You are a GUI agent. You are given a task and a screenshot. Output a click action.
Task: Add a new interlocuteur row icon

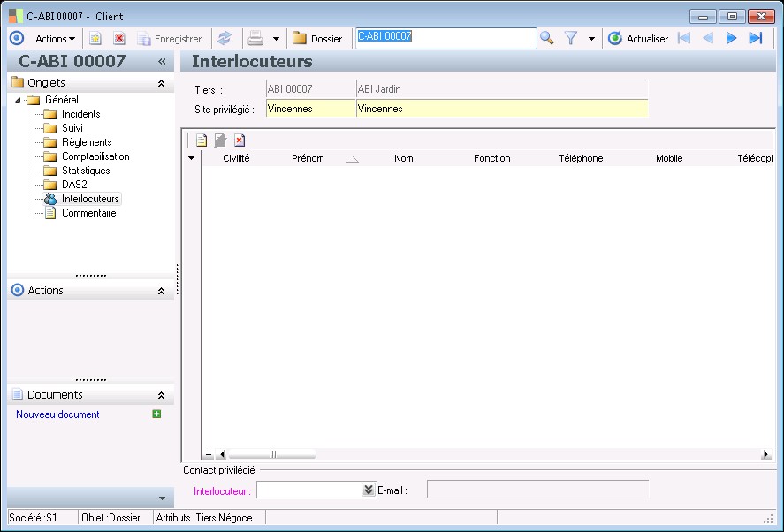click(x=202, y=140)
